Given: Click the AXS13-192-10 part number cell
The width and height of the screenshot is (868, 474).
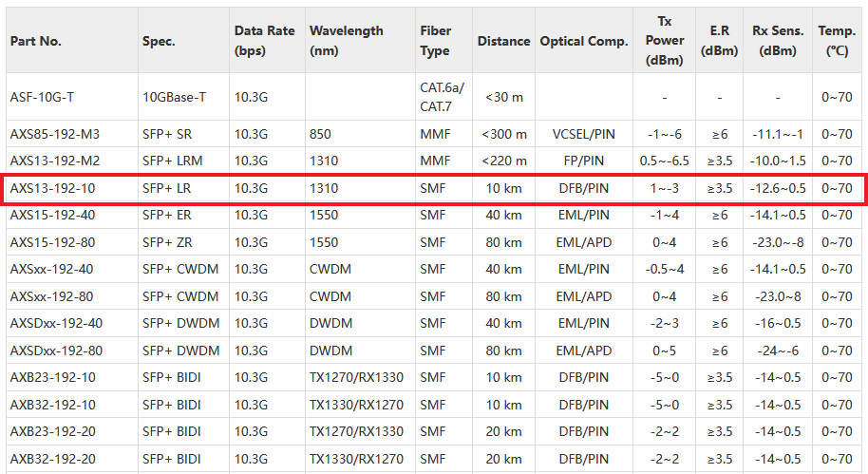Looking at the screenshot, I should 52,188.
